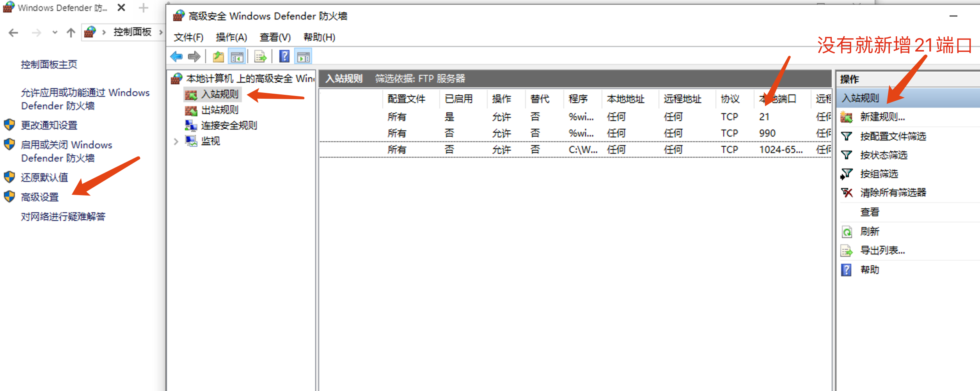This screenshot has width=980, height=391.
Task: Toggle the action pane toolbar icon
Action: pos(303,57)
